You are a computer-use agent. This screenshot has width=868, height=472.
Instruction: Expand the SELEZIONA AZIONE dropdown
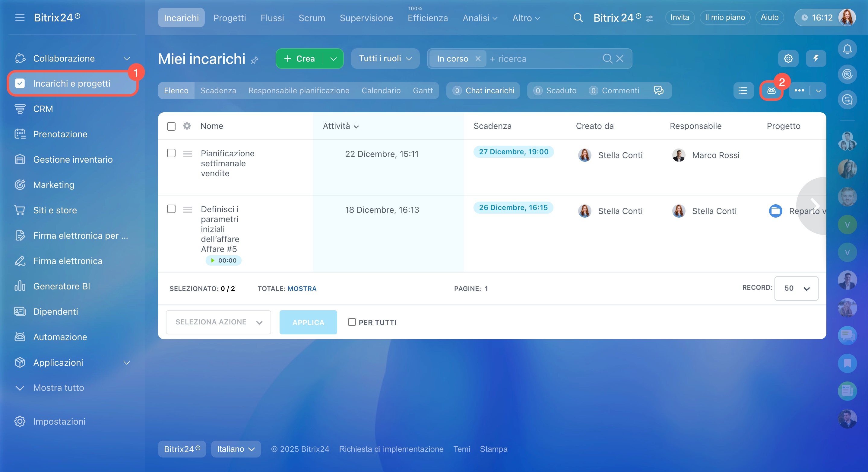pos(218,322)
